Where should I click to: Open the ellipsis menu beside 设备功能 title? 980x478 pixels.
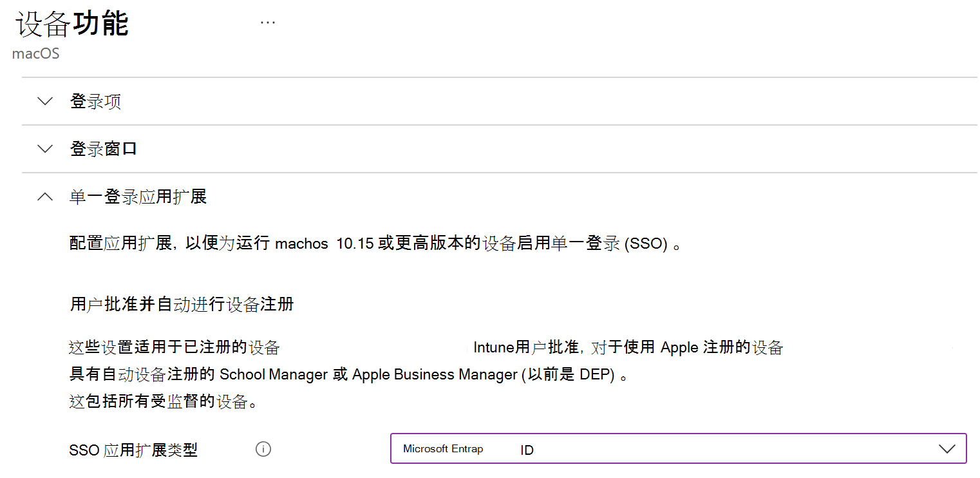coord(268,23)
